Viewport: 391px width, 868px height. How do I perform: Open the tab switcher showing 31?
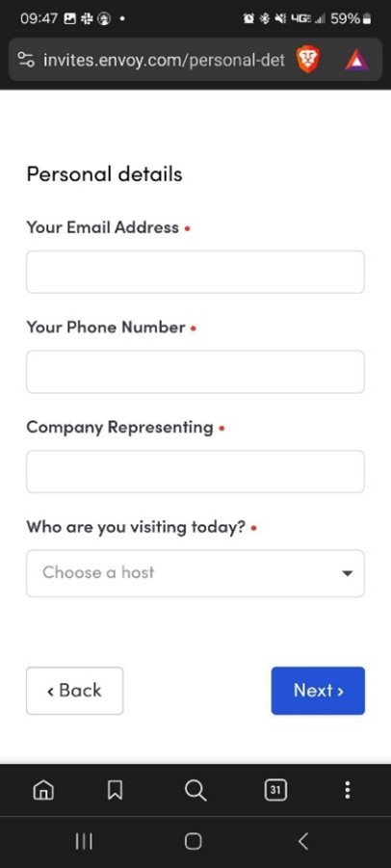tap(275, 790)
